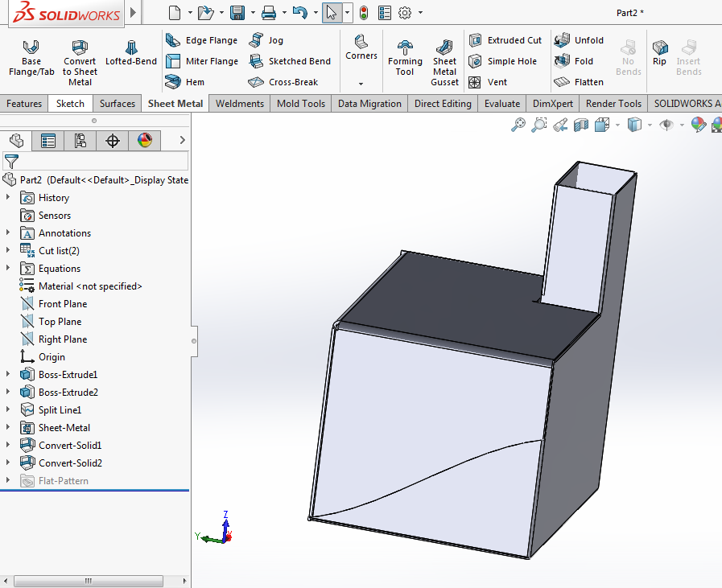722x588 pixels.
Task: Open the Undo history dropdown arrow
Action: pos(316,13)
